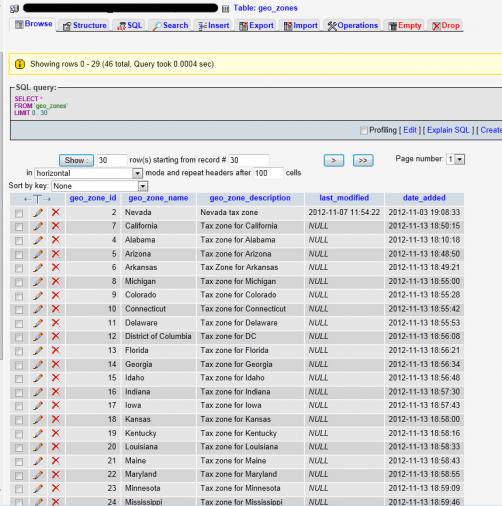This screenshot has width=502, height=506.
Task: Delete the Maine row with red X
Action: tap(56, 461)
